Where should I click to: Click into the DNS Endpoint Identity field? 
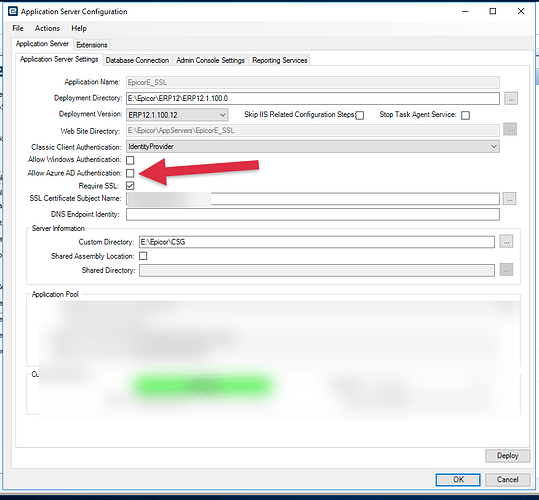tap(313, 214)
